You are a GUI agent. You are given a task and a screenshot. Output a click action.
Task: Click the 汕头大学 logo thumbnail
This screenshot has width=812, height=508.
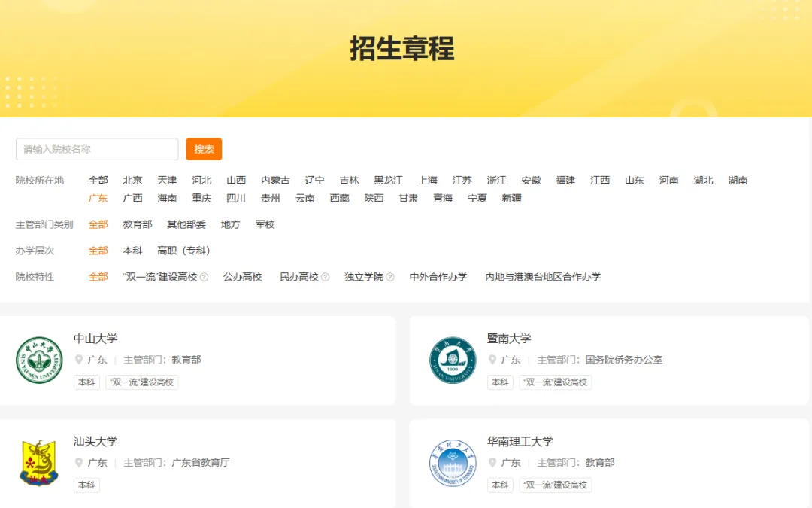(x=39, y=463)
